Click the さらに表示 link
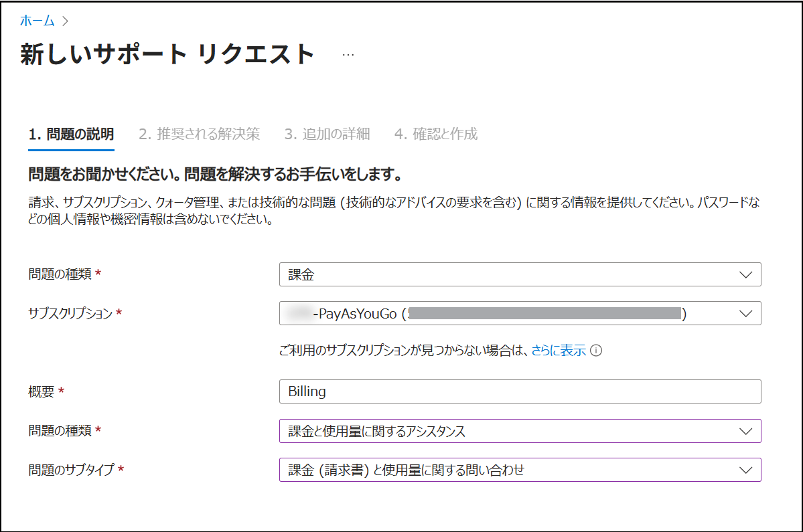Screen dimensions: 803x532 (x=559, y=351)
